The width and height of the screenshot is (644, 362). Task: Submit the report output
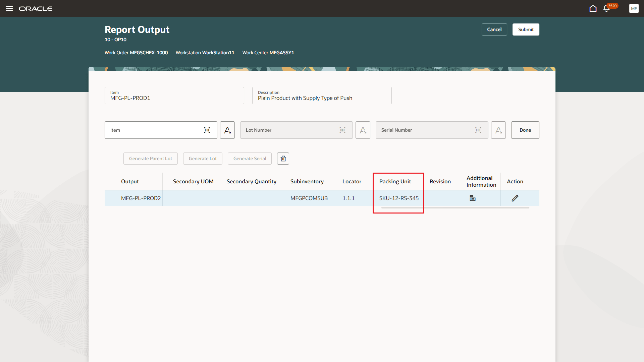point(526,29)
